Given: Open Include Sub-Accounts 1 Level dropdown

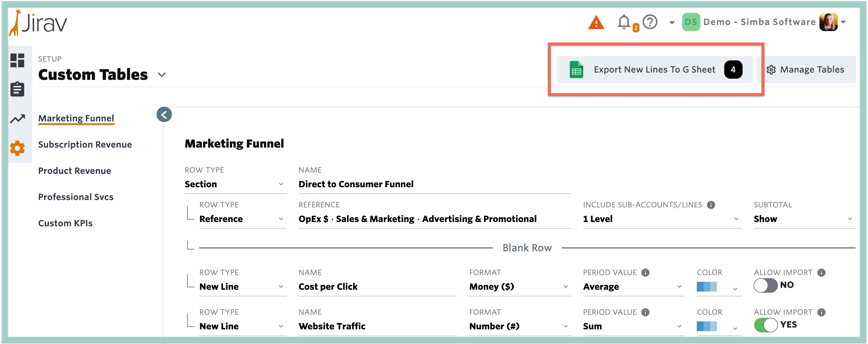Looking at the screenshot, I should [662, 219].
